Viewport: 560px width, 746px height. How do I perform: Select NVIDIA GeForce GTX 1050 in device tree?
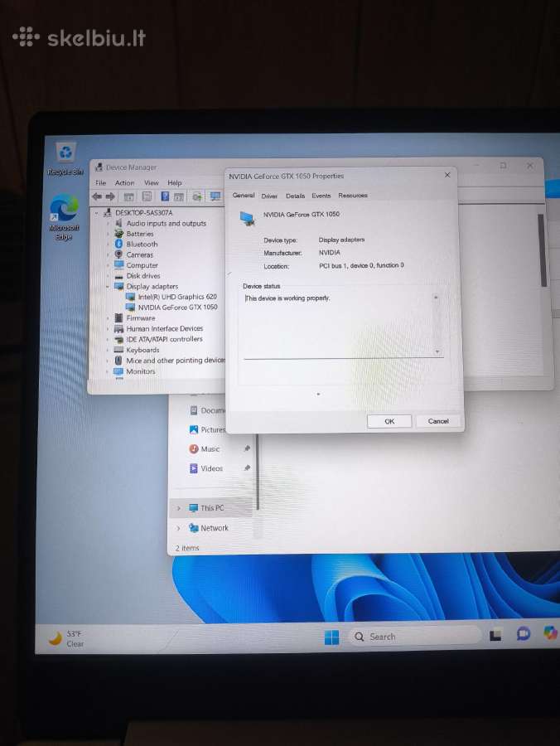[x=171, y=308]
